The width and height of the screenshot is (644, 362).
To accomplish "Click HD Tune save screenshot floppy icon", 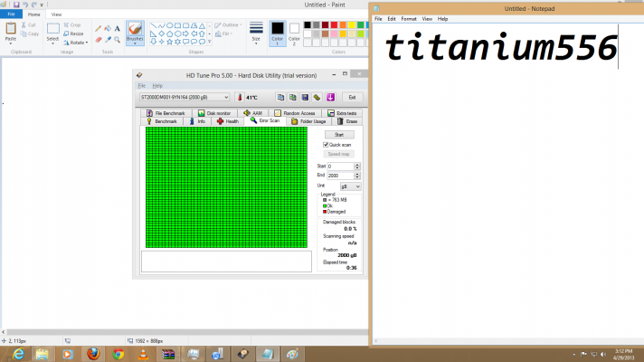I will pos(305,98).
